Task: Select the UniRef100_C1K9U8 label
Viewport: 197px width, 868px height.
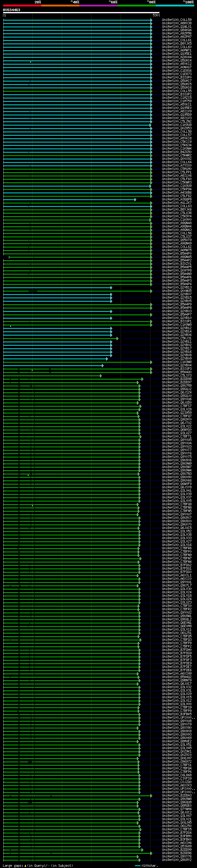Action: 177,125
